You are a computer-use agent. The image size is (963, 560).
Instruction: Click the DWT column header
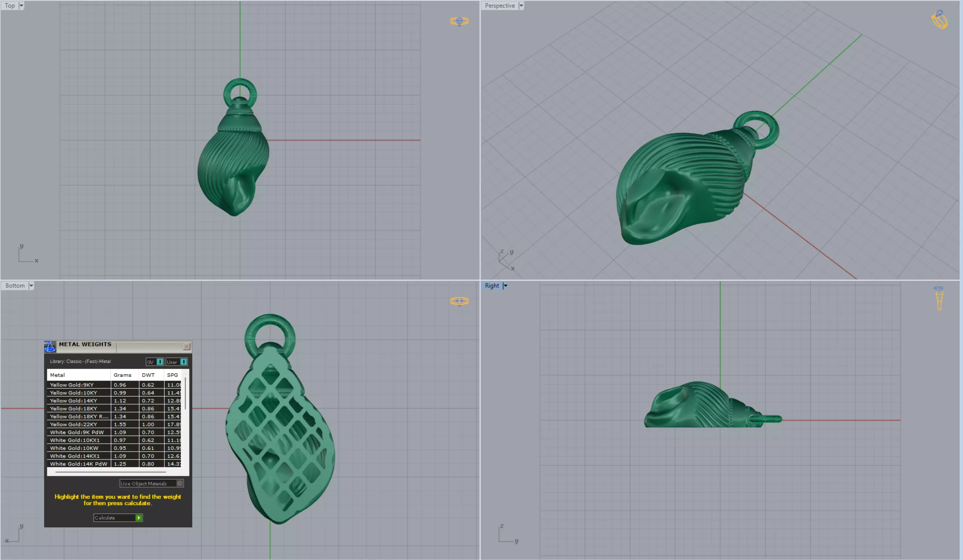click(x=151, y=375)
